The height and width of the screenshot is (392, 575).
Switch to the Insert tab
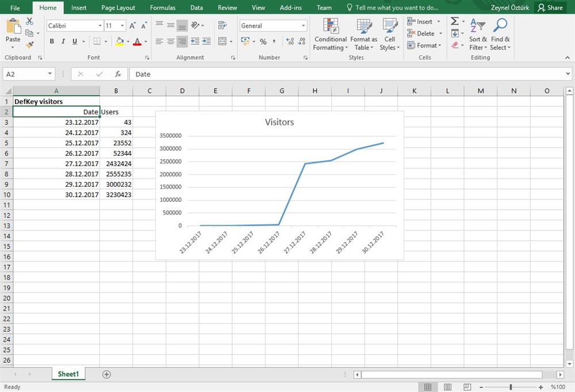pos(79,7)
